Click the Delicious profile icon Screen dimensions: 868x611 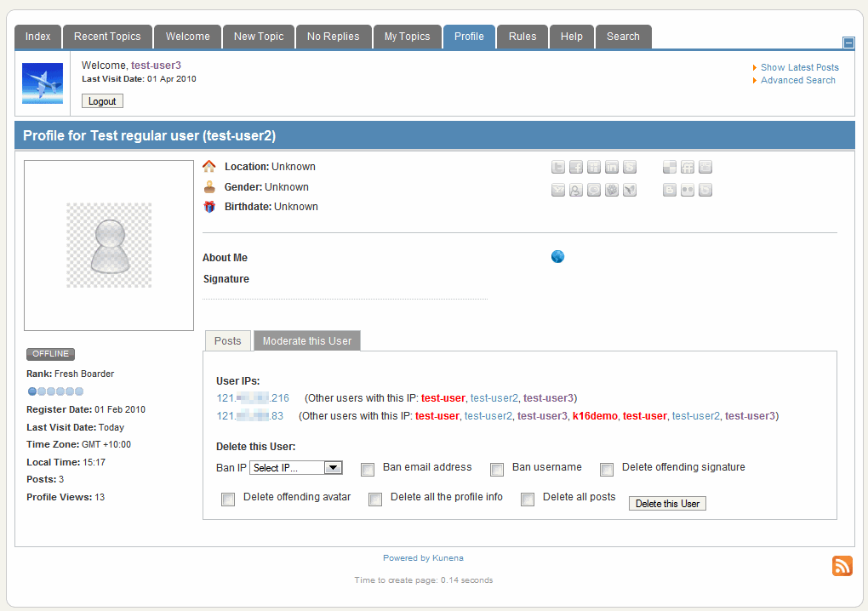pyautogui.click(x=670, y=168)
